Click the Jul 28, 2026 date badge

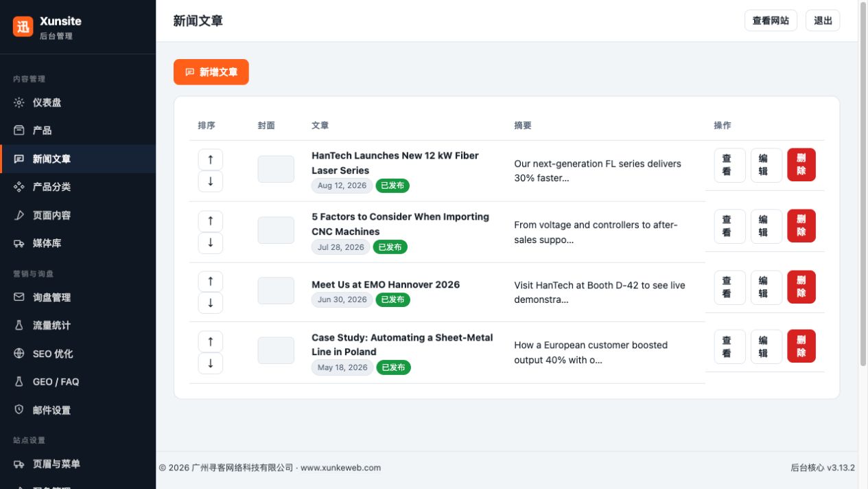click(x=341, y=247)
